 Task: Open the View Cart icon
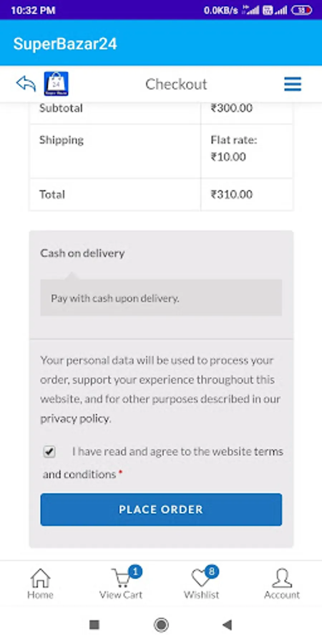[122, 578]
